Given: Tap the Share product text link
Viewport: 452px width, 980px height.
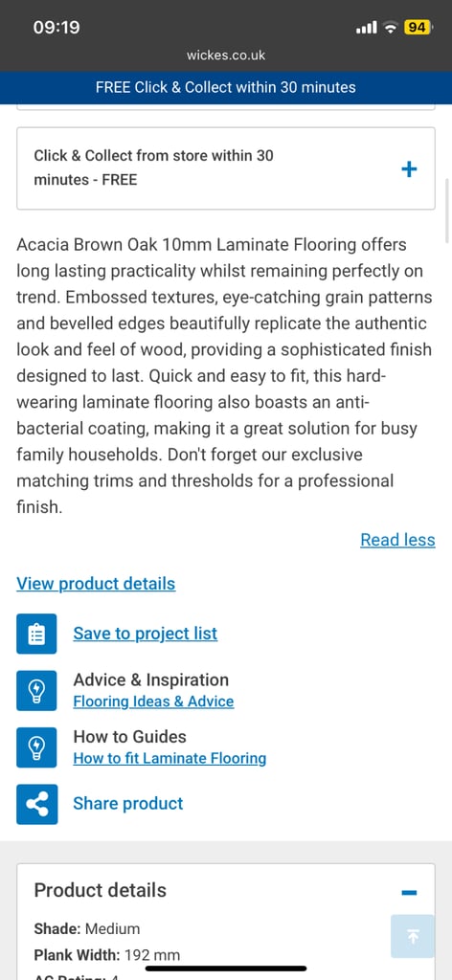Looking at the screenshot, I should click(128, 804).
